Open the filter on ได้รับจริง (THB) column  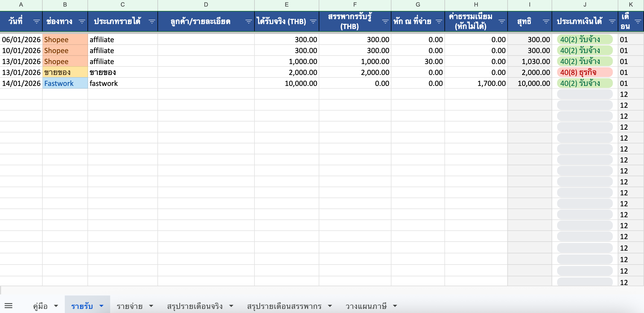coord(312,21)
